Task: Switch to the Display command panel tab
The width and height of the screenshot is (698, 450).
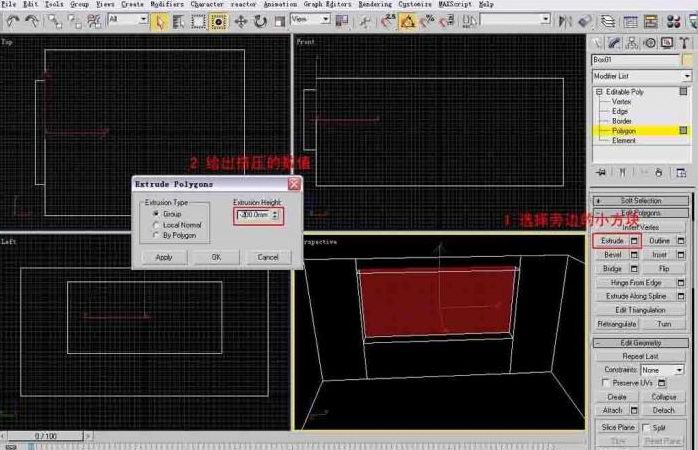Action: coord(667,43)
